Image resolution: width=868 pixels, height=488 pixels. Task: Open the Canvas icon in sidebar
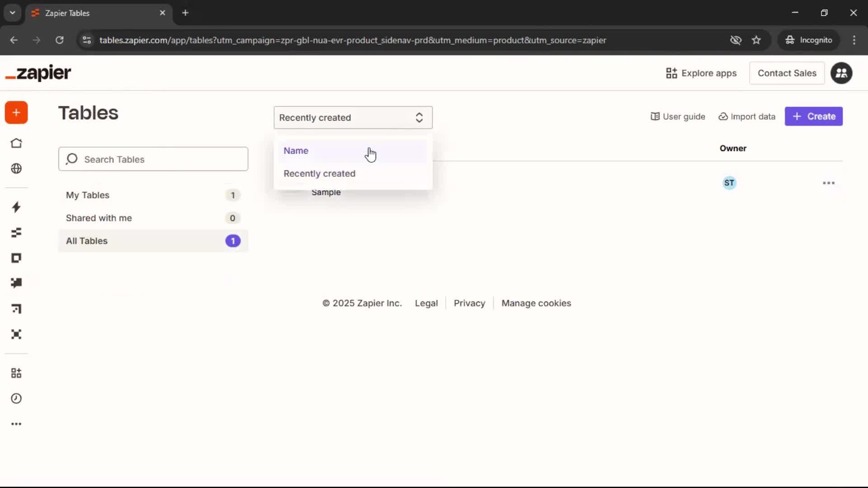16,309
